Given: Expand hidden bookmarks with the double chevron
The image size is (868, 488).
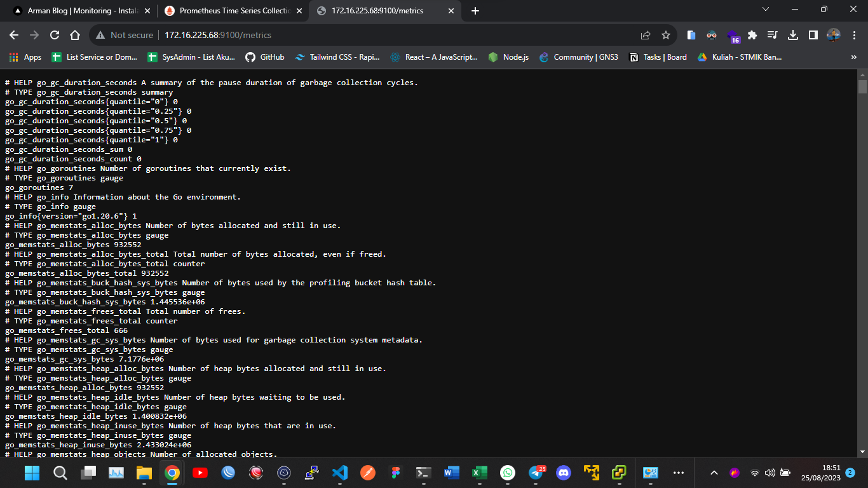Looking at the screenshot, I should tap(853, 57).
